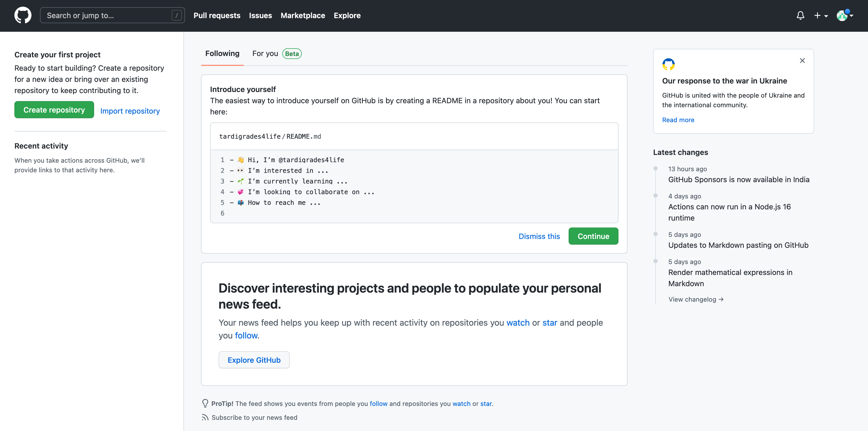Click the follow link in the ProTip
Viewport: 868px width, 431px height.
click(378, 404)
